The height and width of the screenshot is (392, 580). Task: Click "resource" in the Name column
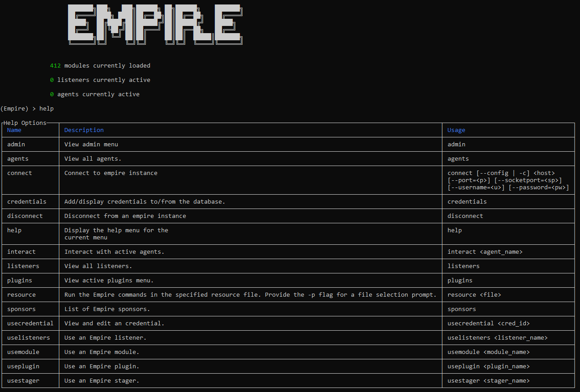(x=21, y=295)
